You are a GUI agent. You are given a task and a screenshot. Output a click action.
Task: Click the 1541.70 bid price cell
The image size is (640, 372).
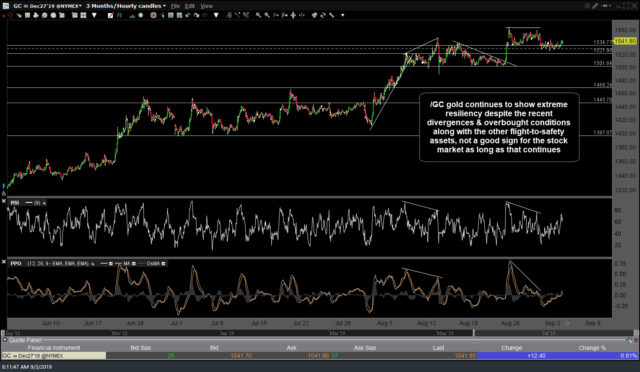[241, 356]
